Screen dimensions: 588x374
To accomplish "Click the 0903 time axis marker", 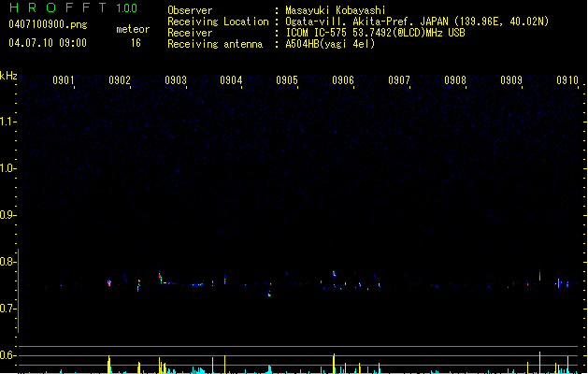I will click(x=176, y=79).
